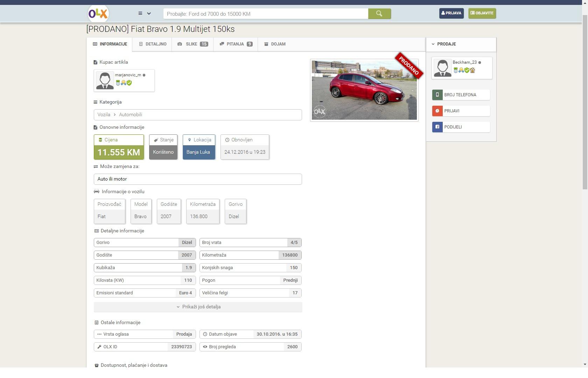Click the Korišteno condition box

pos(163,147)
